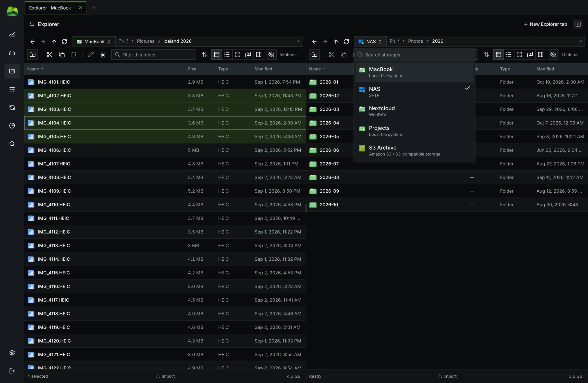This screenshot has width=588, height=383.
Task: Choose the Projects storage entry
Action: click(x=414, y=131)
